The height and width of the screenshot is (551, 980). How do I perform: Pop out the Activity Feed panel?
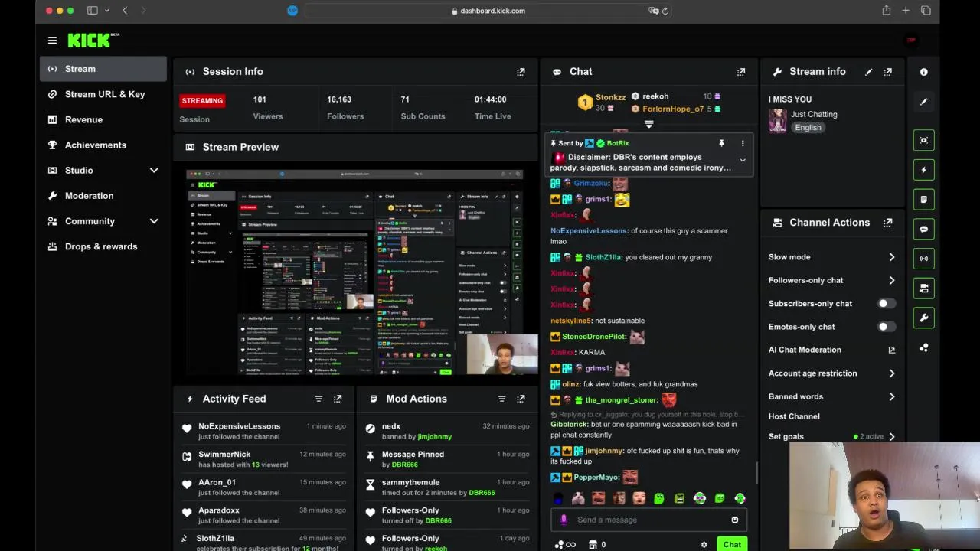click(x=338, y=399)
